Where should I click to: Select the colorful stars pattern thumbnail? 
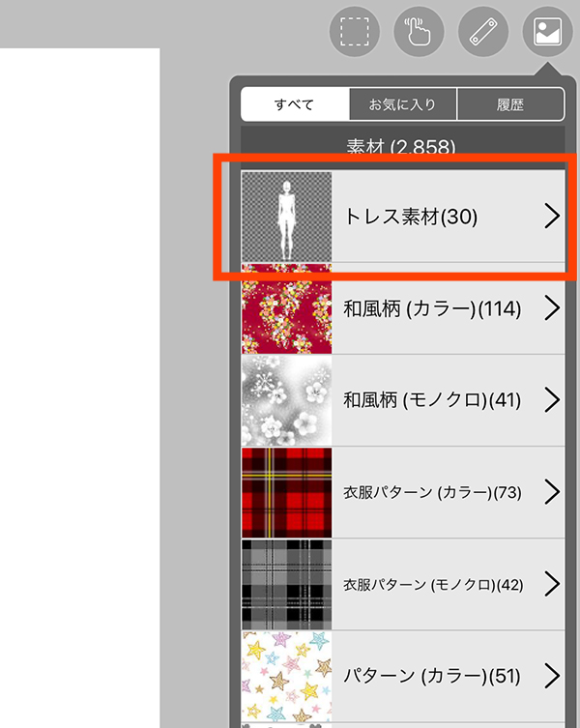[x=287, y=677]
